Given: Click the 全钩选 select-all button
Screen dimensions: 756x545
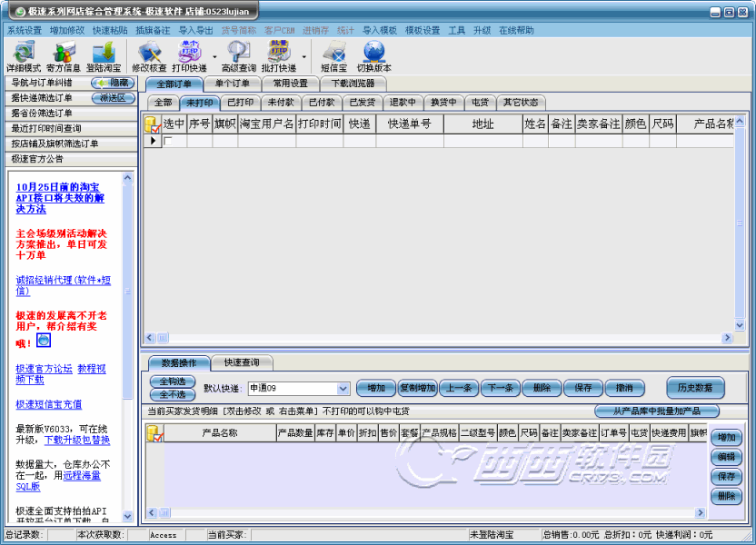Looking at the screenshot, I should [173, 381].
